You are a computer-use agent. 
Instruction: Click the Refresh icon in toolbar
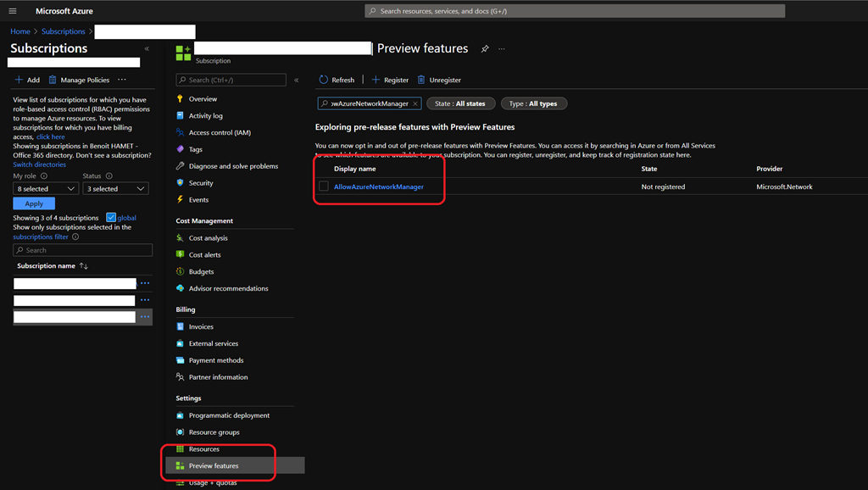coord(323,80)
